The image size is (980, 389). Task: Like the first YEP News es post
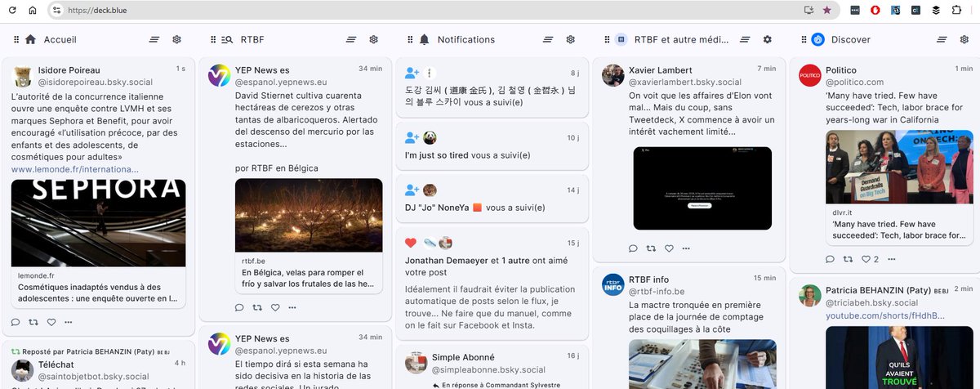(275, 307)
